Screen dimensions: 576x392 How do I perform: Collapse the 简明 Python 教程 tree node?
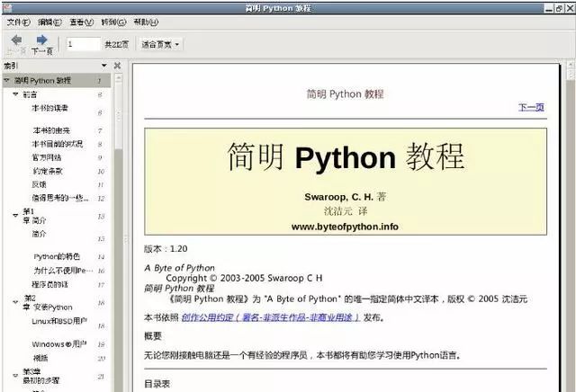tap(6, 80)
